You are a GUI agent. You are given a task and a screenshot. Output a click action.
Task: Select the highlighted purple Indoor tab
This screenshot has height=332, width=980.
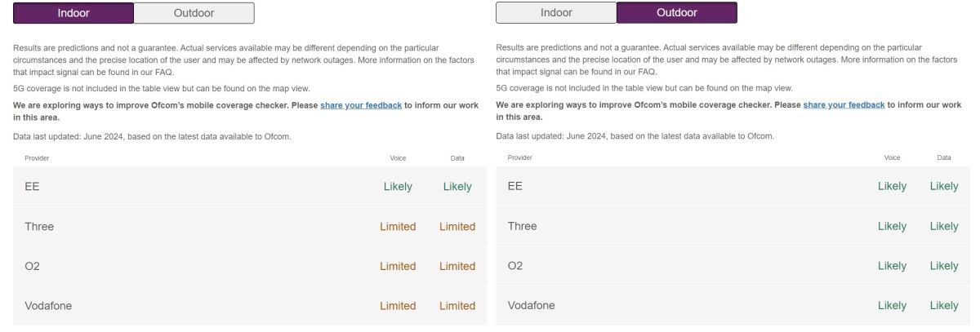pos(73,13)
